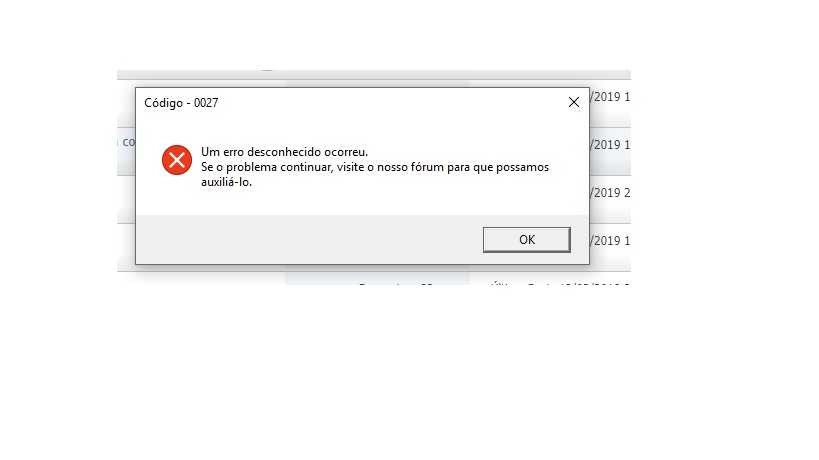Screen dimensions: 819x460
Task: Close the Código - 0027 dialog
Action: pyautogui.click(x=574, y=102)
